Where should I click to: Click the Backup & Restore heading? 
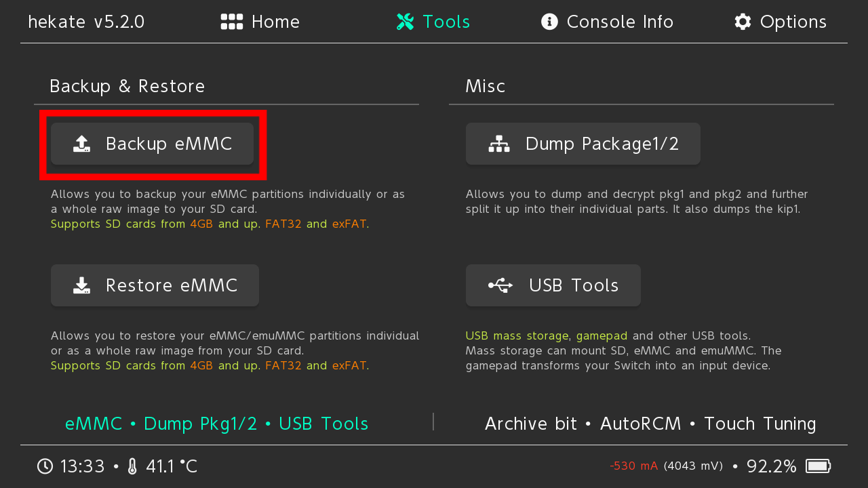coord(127,87)
